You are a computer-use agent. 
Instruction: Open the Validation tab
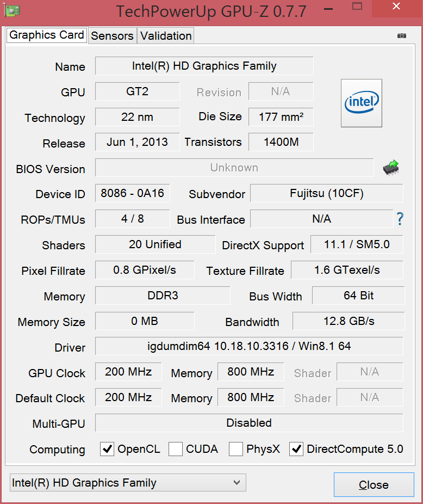pos(166,36)
